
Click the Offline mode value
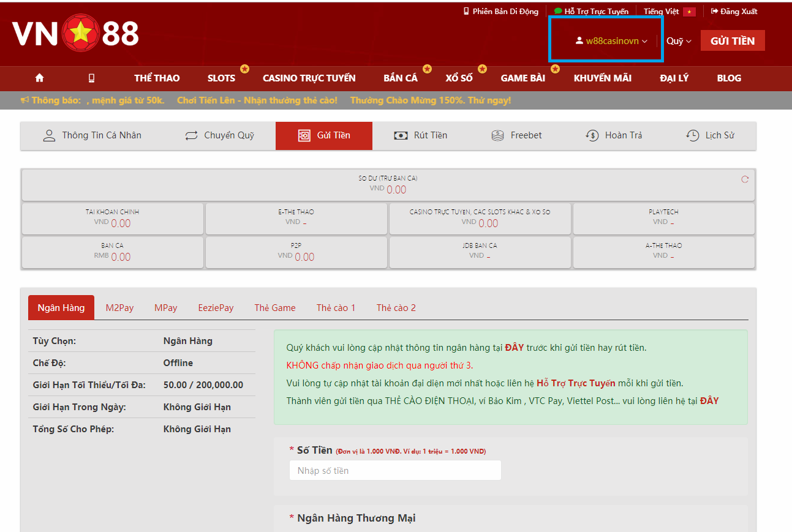[x=178, y=363]
